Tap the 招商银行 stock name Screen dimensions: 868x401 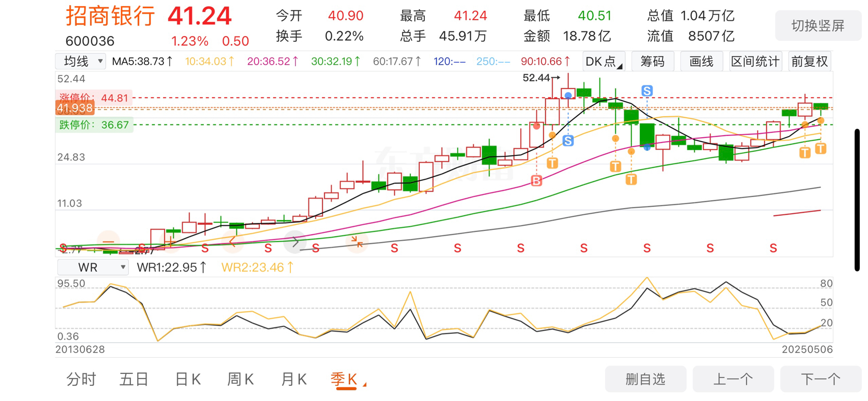point(110,16)
